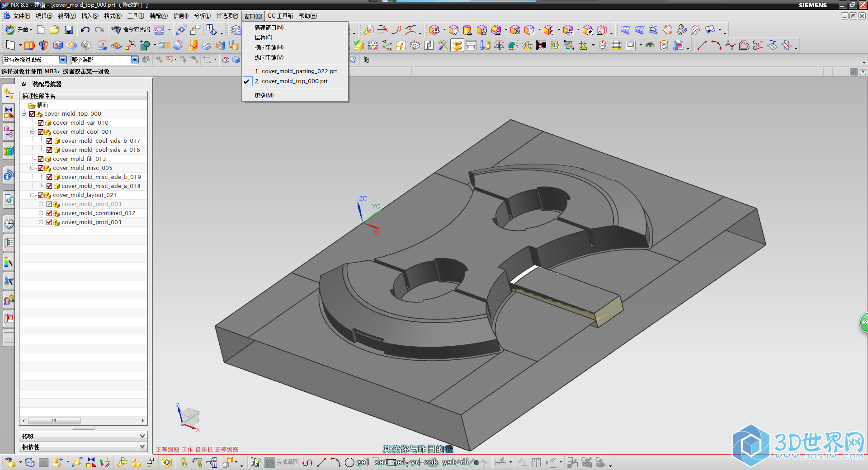
Task: Open the GC 工具箱 menu
Action: 280,16
